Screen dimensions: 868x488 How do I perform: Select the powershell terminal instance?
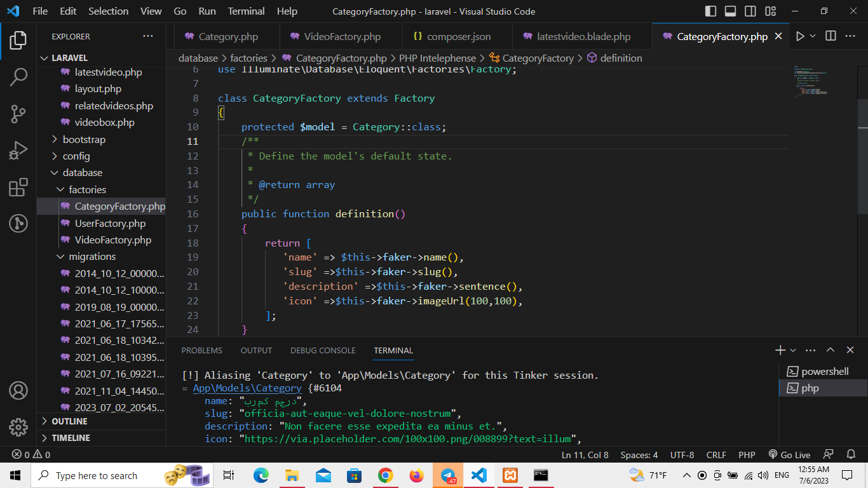[824, 371]
